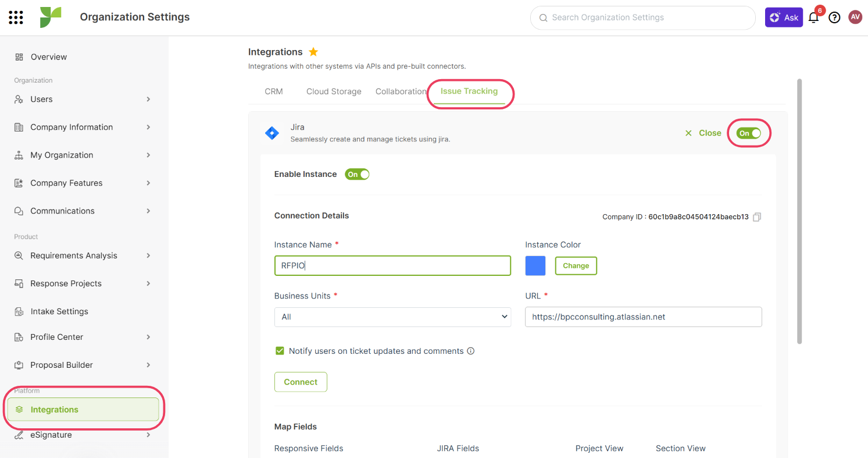
Task: Open the notifications bell icon
Action: tap(814, 17)
